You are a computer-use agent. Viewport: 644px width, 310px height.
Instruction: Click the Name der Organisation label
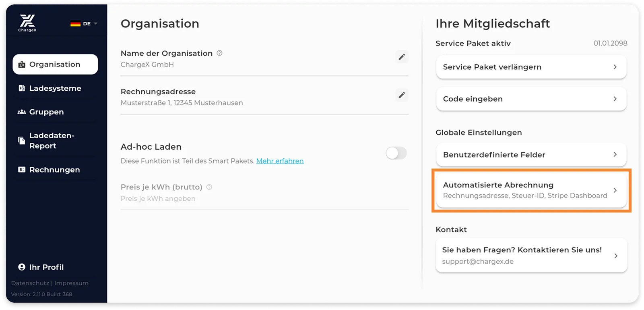tap(167, 53)
